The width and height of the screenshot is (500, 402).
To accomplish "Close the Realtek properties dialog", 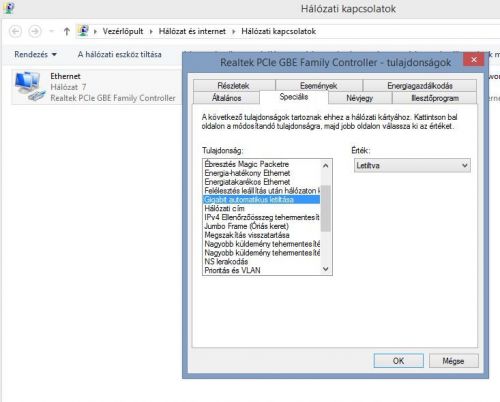I will [474, 60].
